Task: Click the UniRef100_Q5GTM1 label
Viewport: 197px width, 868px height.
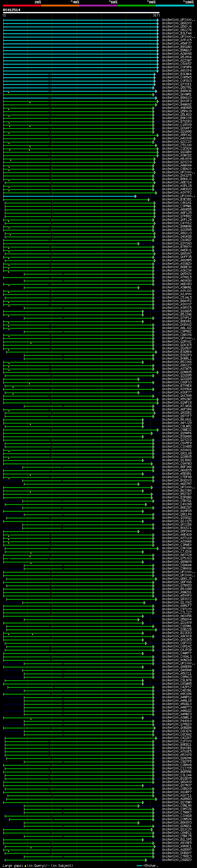Action: tap(177, 88)
